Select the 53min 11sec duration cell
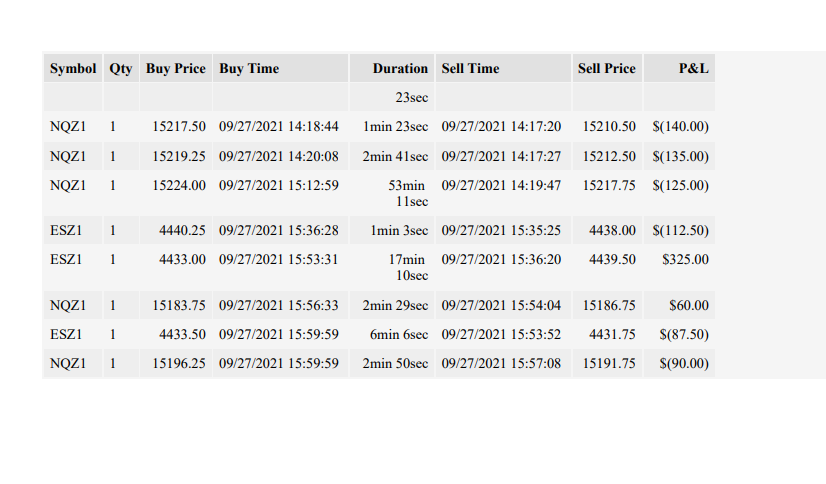 tap(392, 193)
